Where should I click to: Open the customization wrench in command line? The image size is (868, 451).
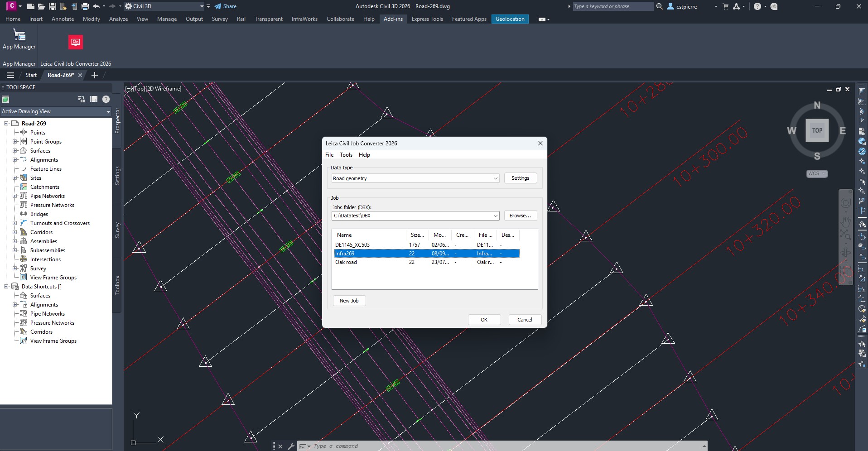291,446
